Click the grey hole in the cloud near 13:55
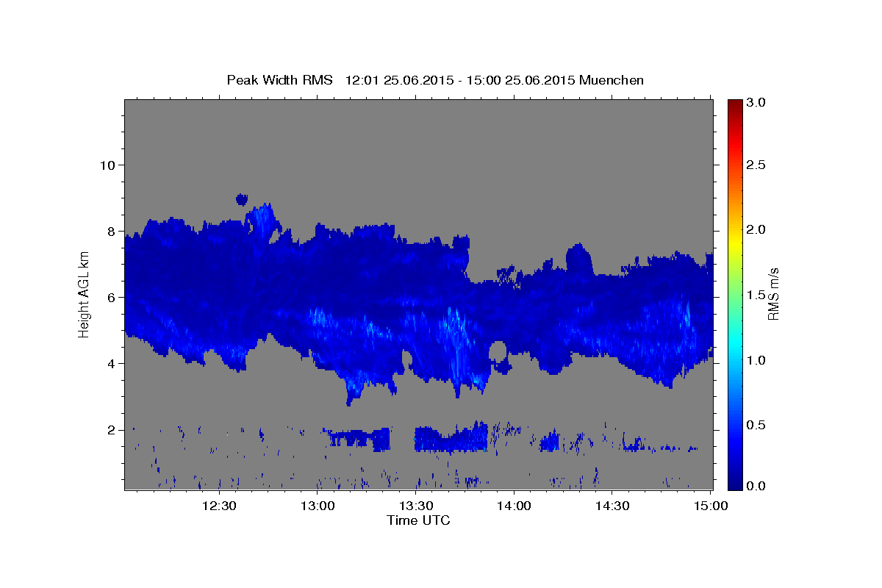The height and width of the screenshot is (588, 882). pyautogui.click(x=498, y=351)
